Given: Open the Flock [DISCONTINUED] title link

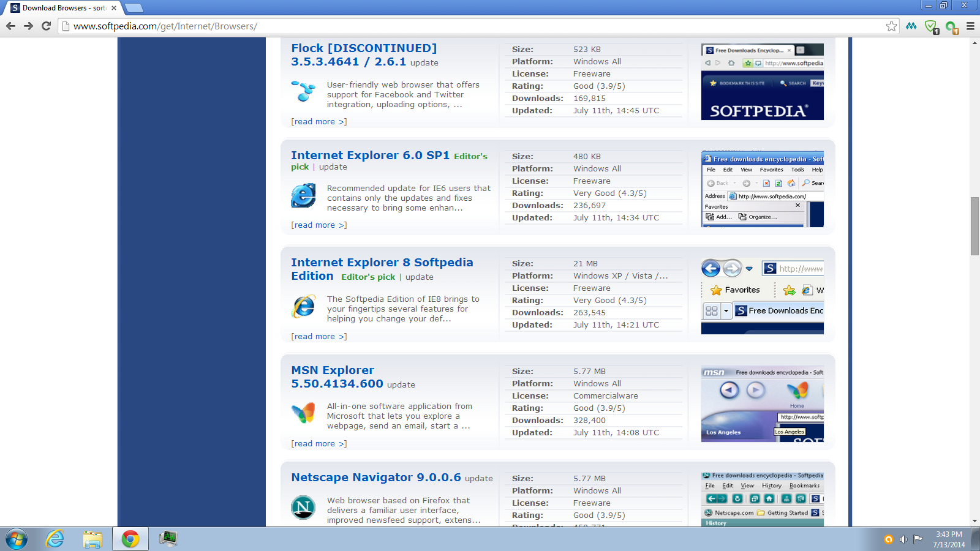Looking at the screenshot, I should point(364,48).
